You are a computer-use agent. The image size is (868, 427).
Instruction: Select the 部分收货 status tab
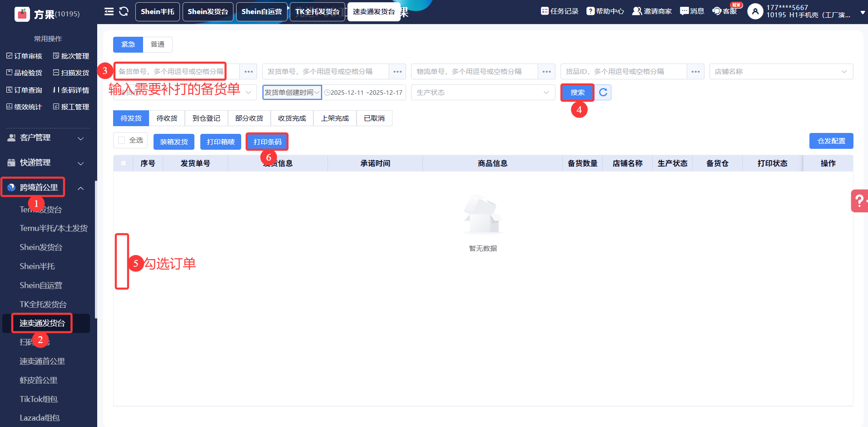point(249,118)
